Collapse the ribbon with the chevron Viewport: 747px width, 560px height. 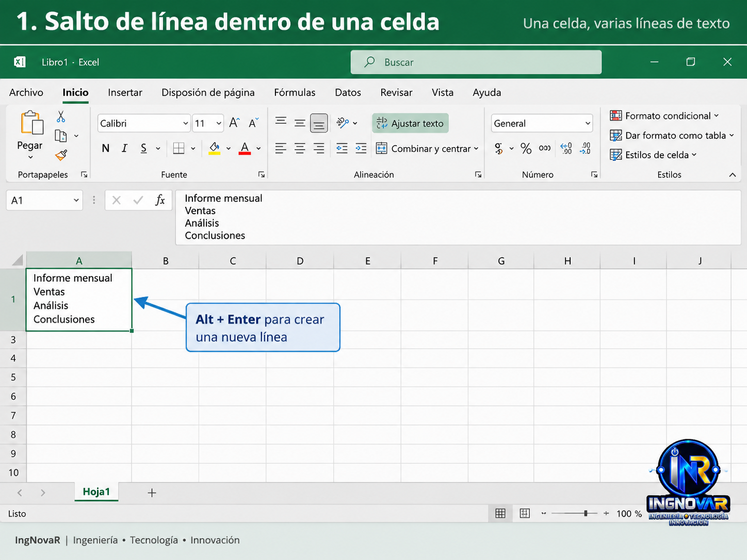pos(732,175)
